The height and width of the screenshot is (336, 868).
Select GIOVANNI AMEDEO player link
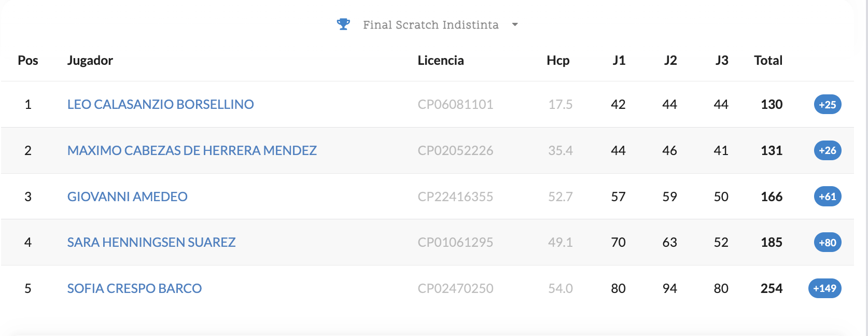click(x=127, y=197)
